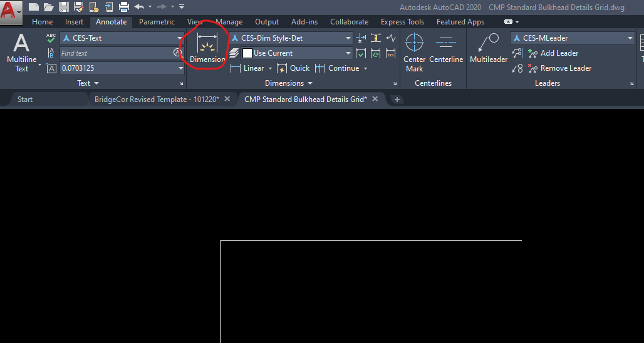Image resolution: width=644 pixels, height=343 pixels.
Task: Switch to the Home ribbon tab
Action: (x=43, y=22)
